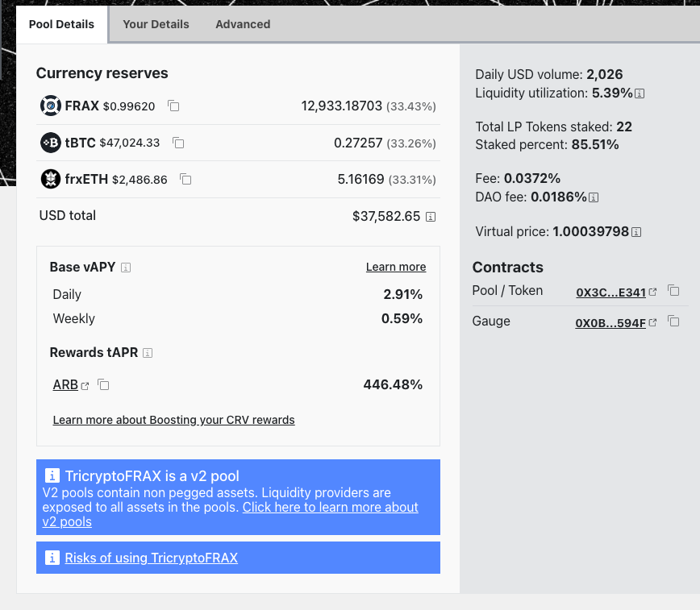The width and height of the screenshot is (700, 610).
Task: Open Learn more about Boosting CRV rewards
Action: (x=173, y=420)
